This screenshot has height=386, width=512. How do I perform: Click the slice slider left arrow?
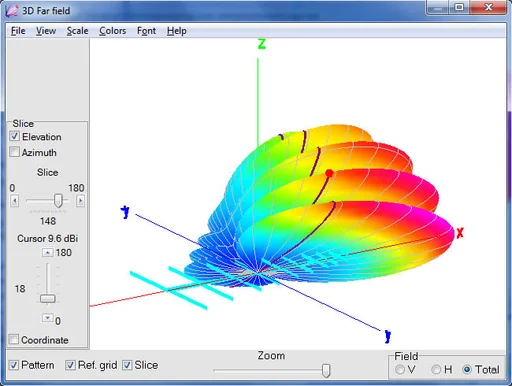click(14, 201)
